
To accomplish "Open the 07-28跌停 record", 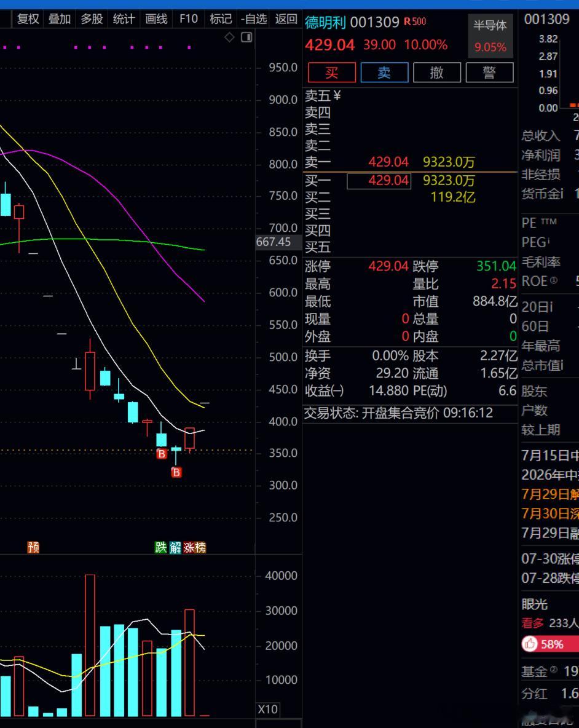I will [549, 578].
